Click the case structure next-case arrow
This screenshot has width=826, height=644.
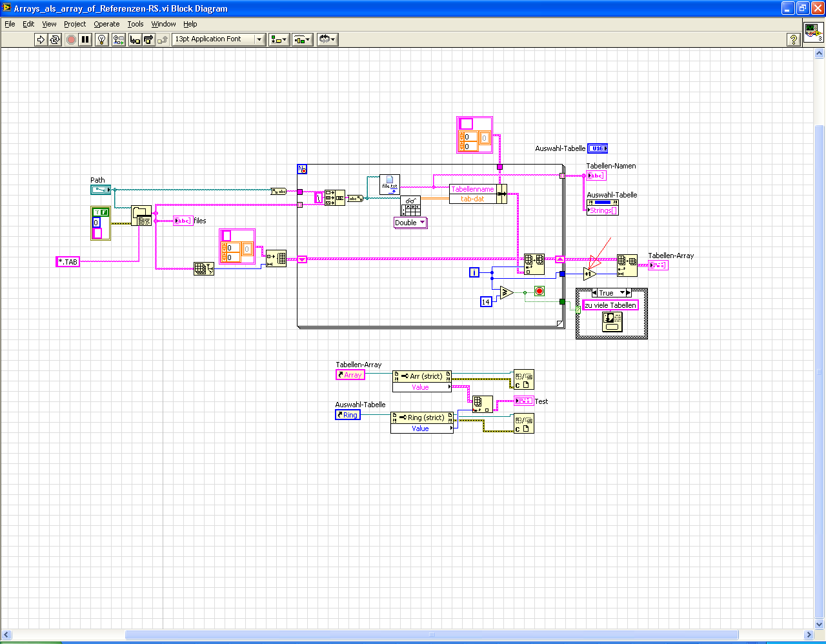tap(629, 293)
